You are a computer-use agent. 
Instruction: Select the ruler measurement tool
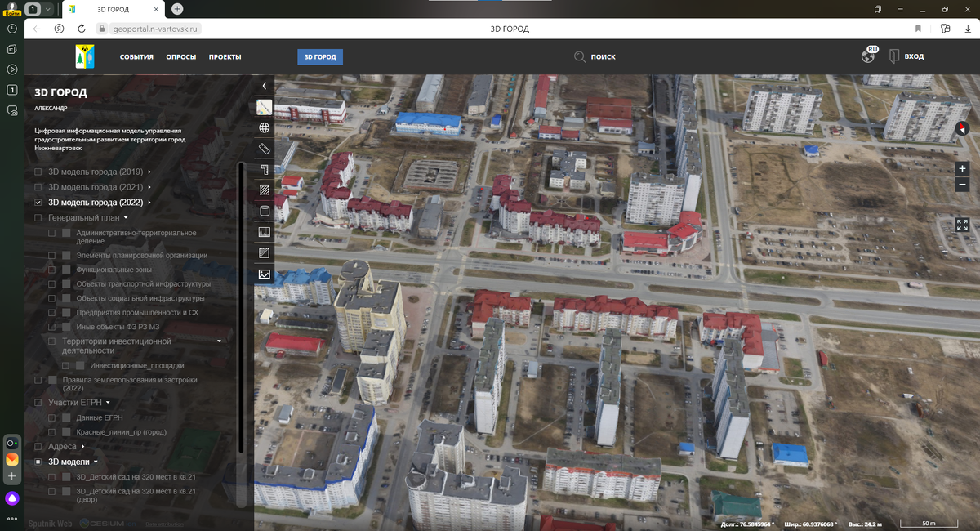[264, 149]
